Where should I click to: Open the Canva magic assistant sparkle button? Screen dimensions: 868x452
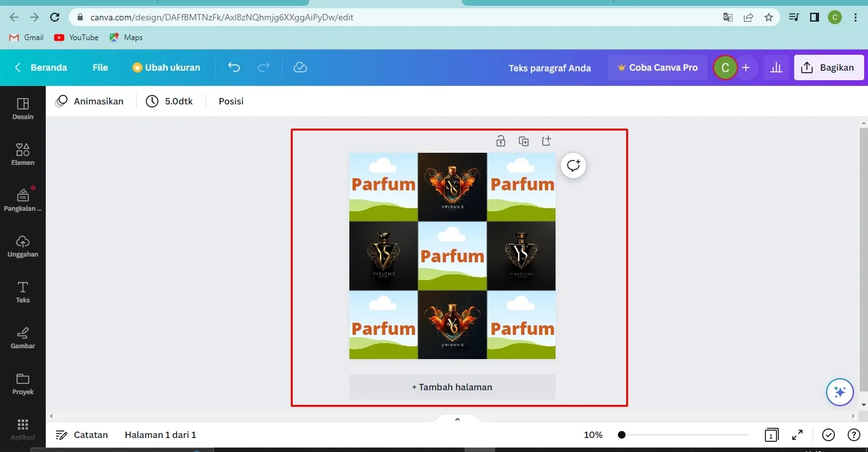[839, 392]
